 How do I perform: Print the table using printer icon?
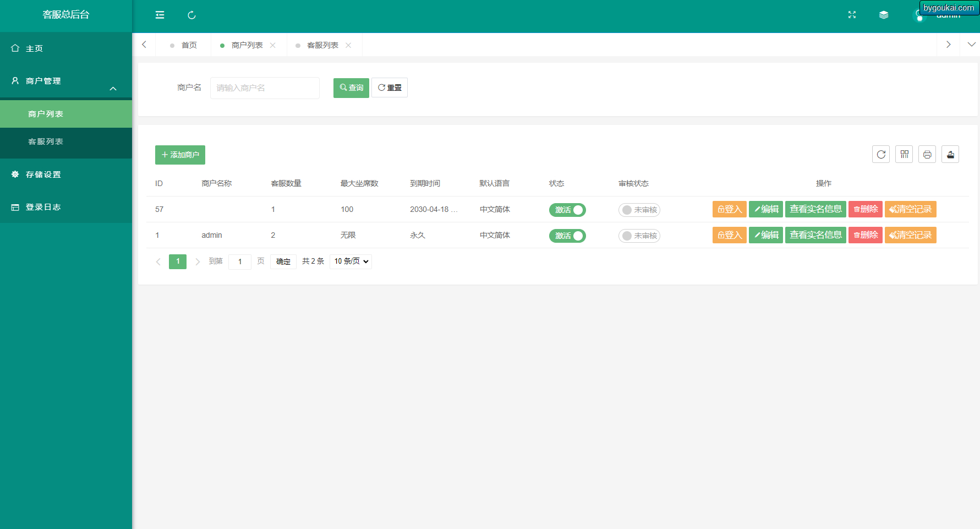coord(927,155)
